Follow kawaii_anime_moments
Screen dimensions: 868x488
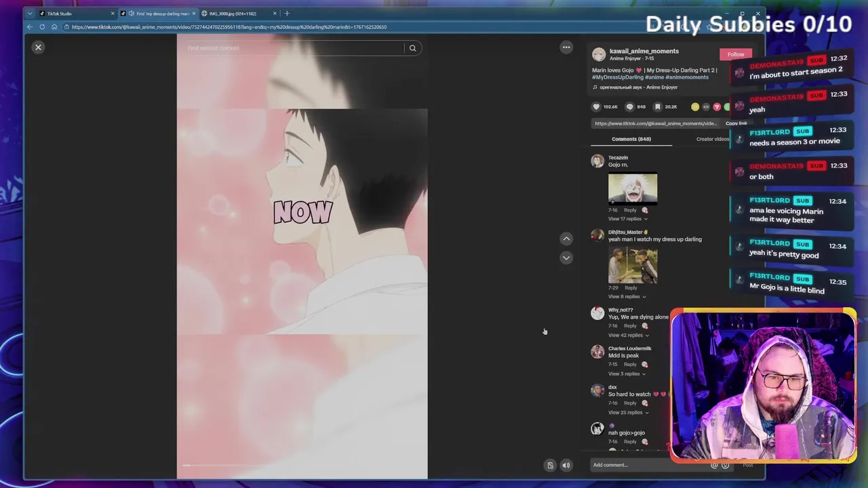tap(735, 54)
